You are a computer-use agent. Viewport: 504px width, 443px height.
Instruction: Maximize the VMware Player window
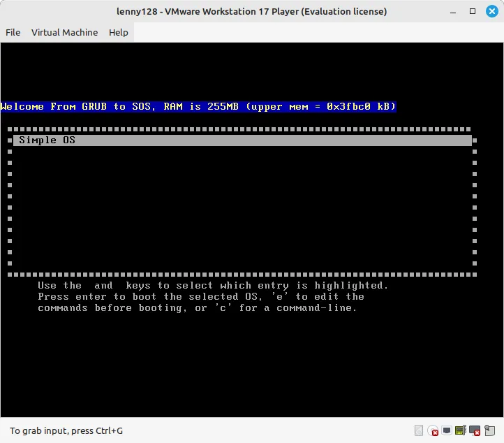(x=473, y=12)
